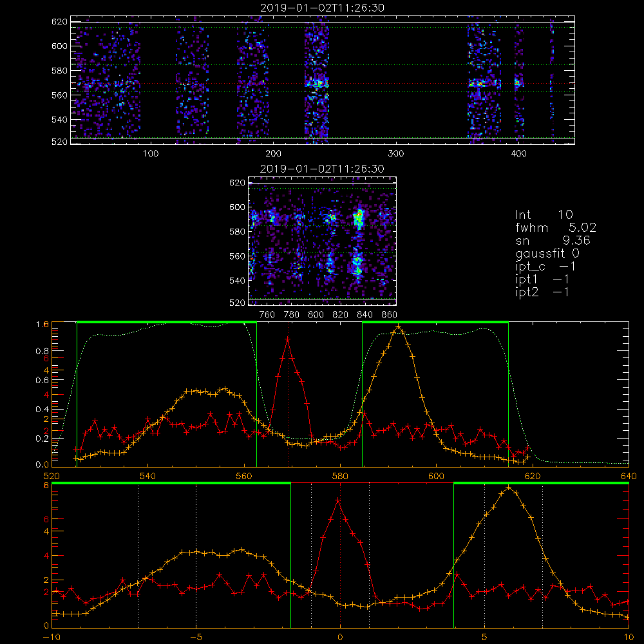
Task: Click the left green bar atop the profile plot
Action: tap(167, 323)
